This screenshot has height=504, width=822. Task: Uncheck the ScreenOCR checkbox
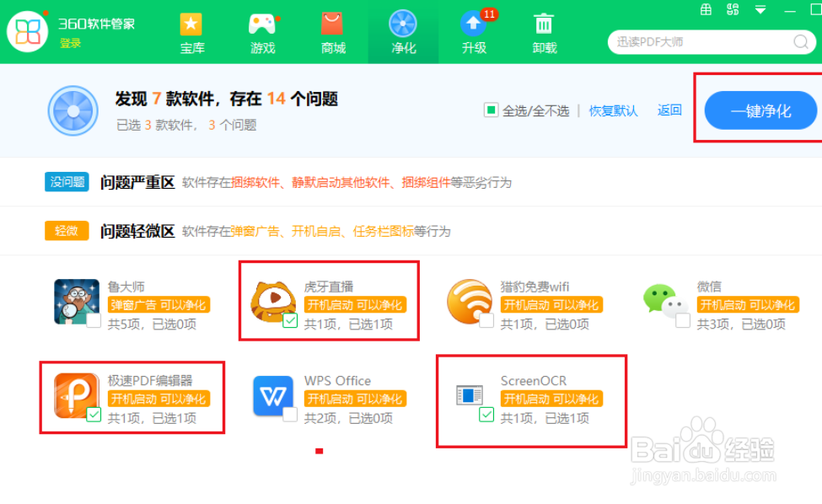pyautogui.click(x=486, y=415)
